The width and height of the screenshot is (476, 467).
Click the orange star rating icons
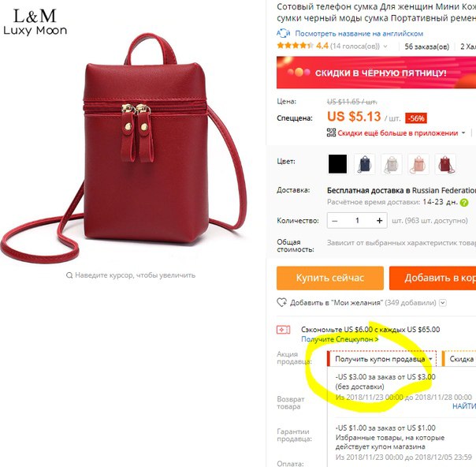pos(295,46)
